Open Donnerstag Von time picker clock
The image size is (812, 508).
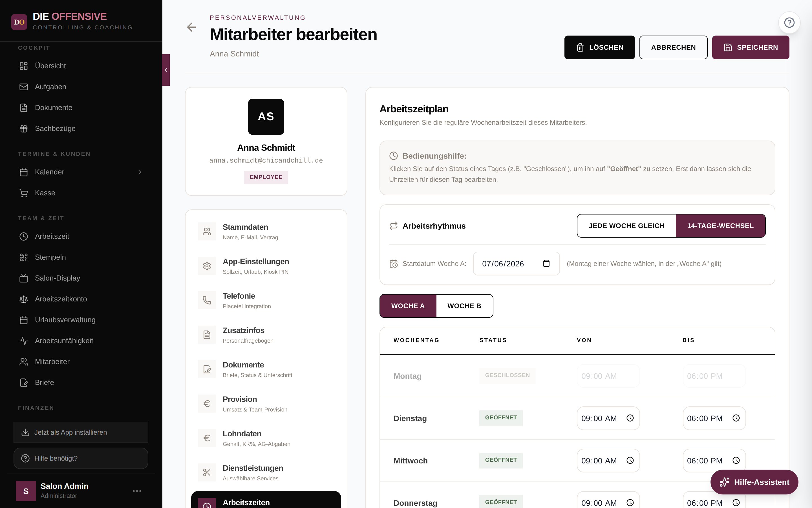(630, 503)
